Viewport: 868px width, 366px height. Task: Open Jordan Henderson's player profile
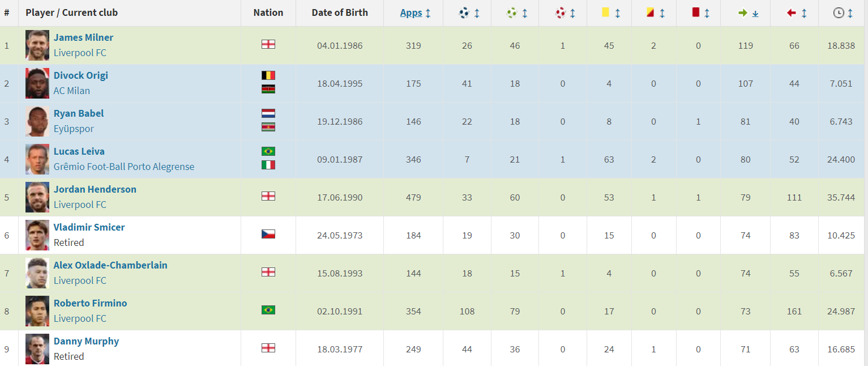tap(95, 189)
